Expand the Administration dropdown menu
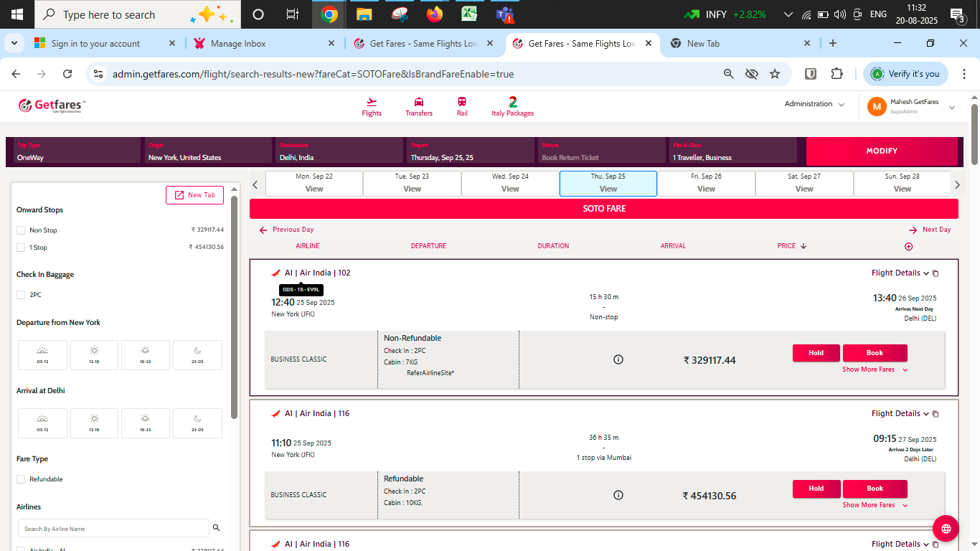This screenshot has width=980, height=551. [814, 104]
